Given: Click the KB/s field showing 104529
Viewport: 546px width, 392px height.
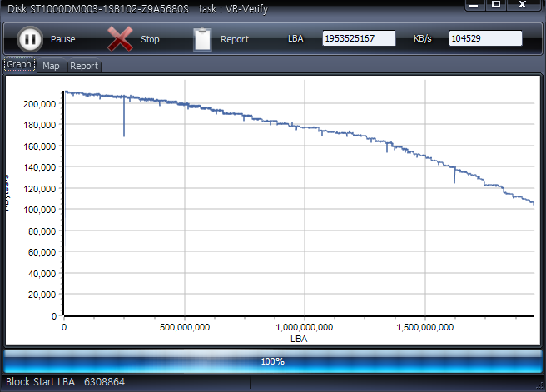Looking at the screenshot, I should tap(485, 39).
